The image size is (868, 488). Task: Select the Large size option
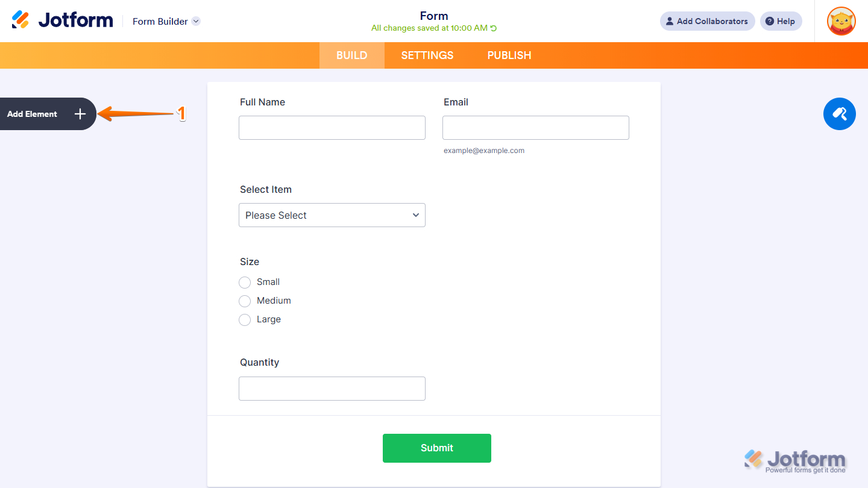coord(245,319)
